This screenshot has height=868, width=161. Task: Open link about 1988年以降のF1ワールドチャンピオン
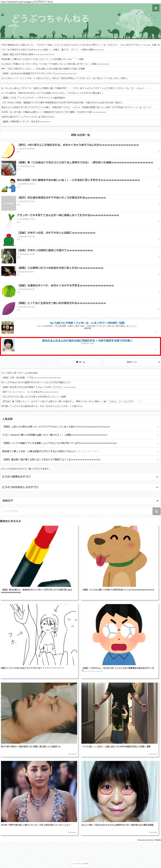(28, 117)
